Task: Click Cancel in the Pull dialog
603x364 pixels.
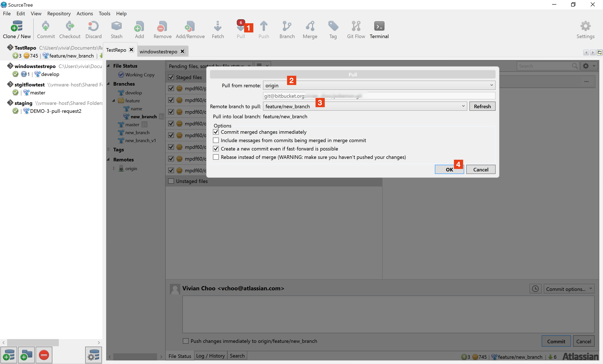Action: (x=481, y=170)
